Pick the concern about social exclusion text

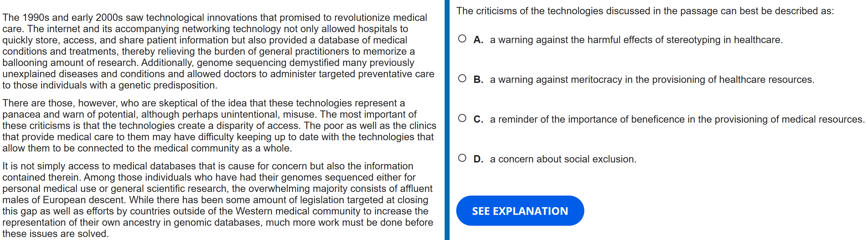[x=563, y=159]
